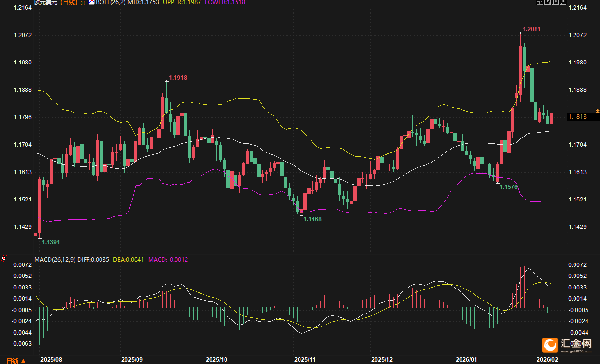The image size is (600, 364).
Task: Click the shift-chart-right arrow icon
Action: point(562,2)
